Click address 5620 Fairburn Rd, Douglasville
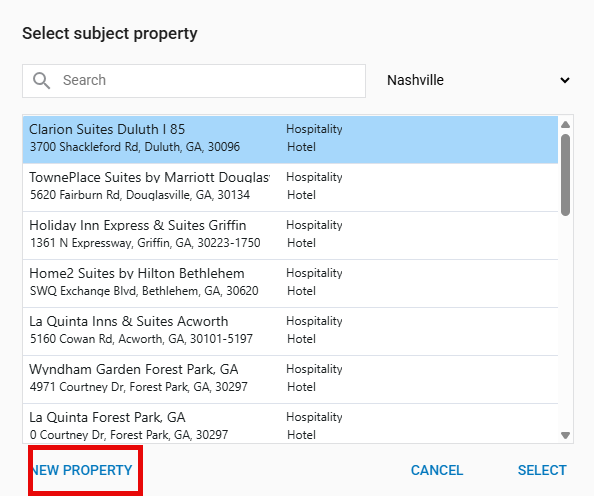This screenshot has height=496, width=594. 140,195
